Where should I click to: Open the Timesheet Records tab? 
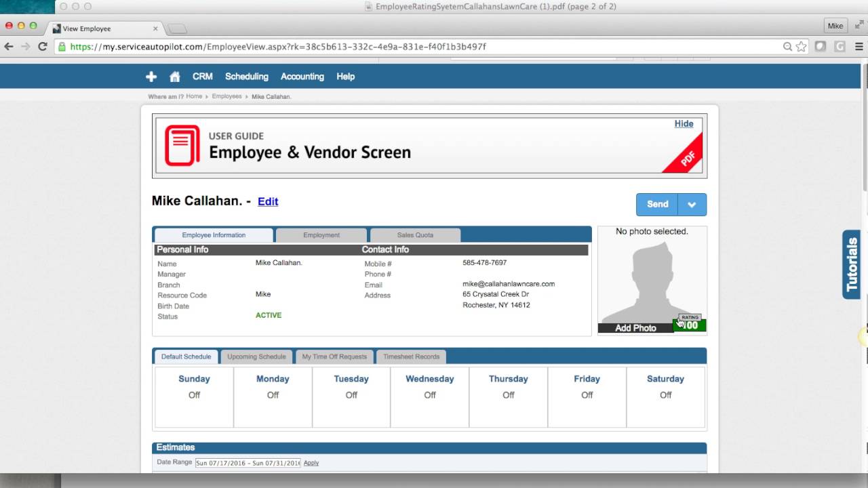tap(411, 357)
